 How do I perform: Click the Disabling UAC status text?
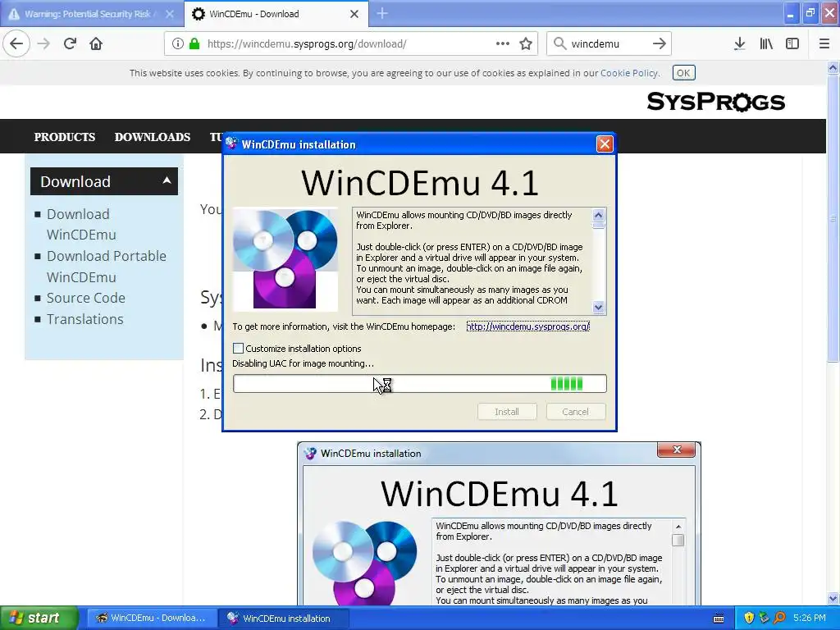pyautogui.click(x=303, y=363)
